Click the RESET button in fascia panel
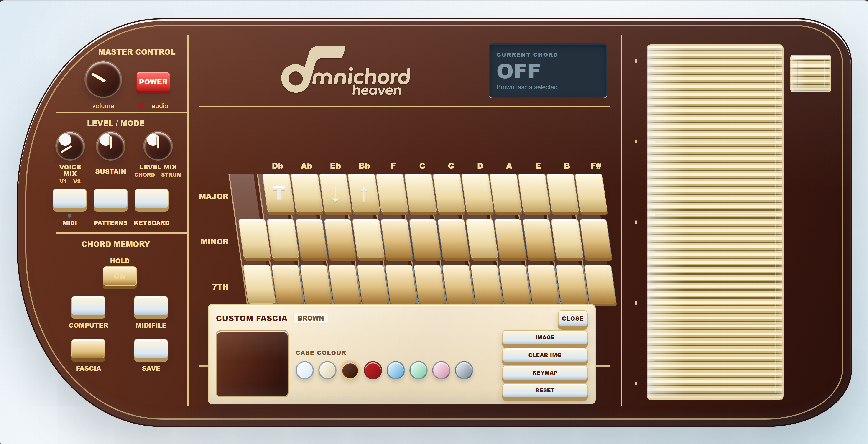This screenshot has height=444, width=868. click(x=544, y=391)
